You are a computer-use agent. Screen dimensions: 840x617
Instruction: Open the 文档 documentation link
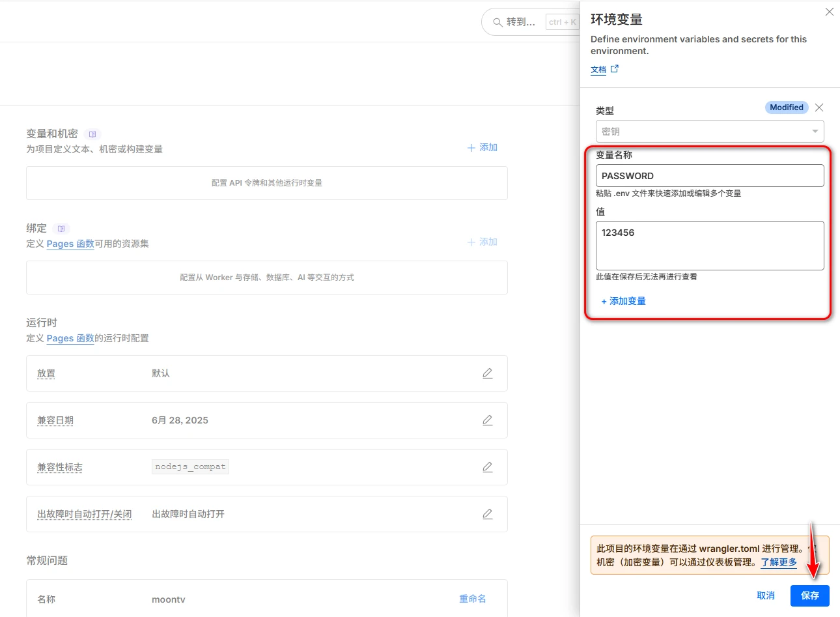598,70
